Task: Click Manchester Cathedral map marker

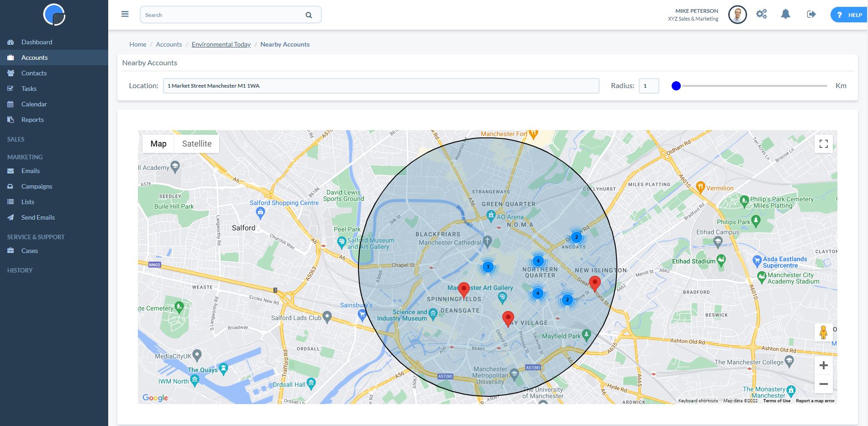Action: click(487, 241)
